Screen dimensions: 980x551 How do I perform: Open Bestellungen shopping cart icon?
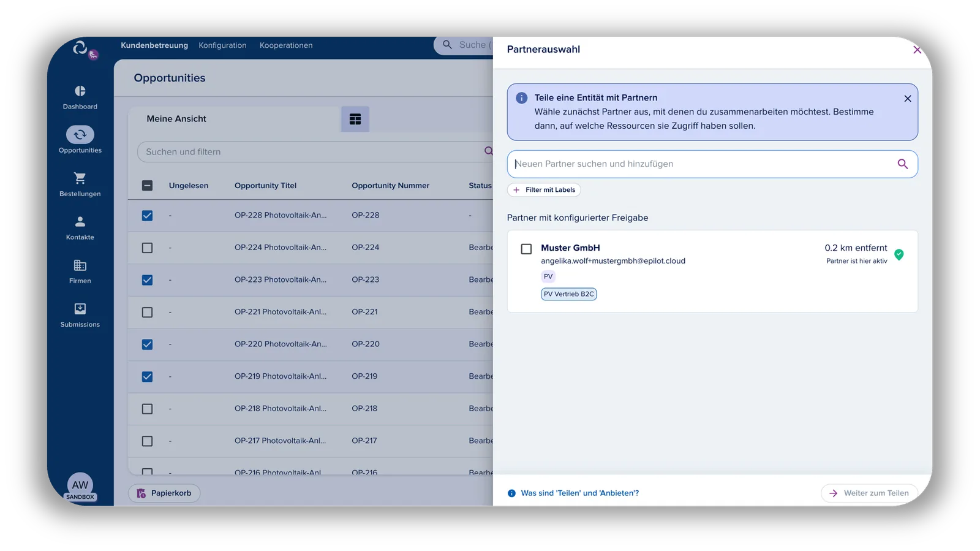(x=80, y=178)
